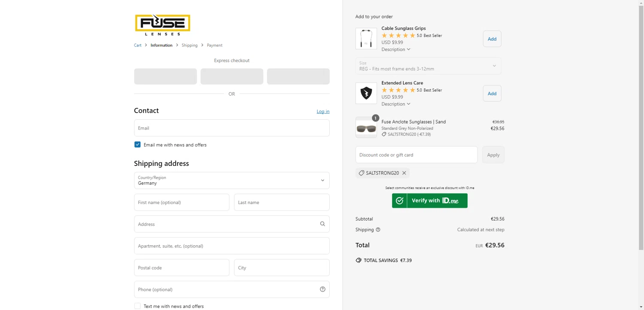
Task: Enable Text me with news and offers
Action: [137, 306]
